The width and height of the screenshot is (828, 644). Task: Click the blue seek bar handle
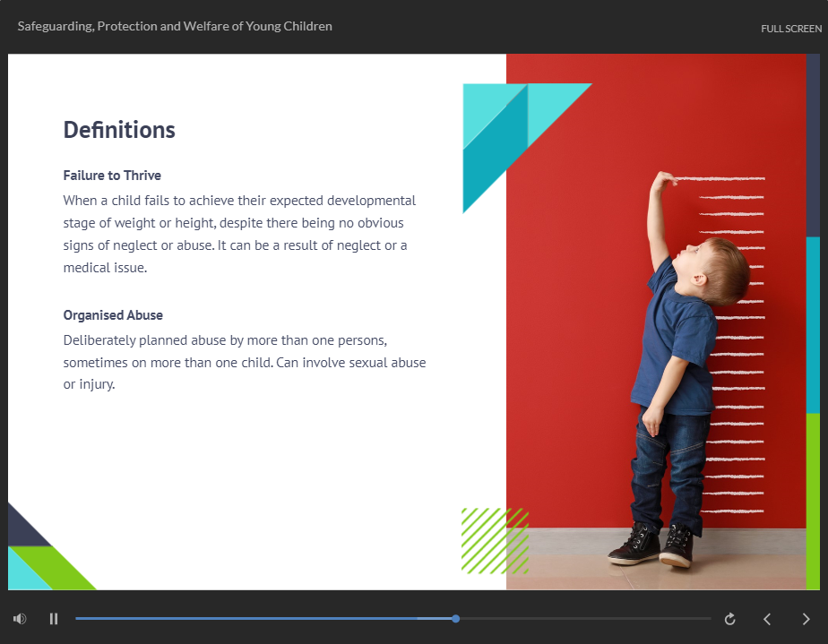tap(456, 619)
